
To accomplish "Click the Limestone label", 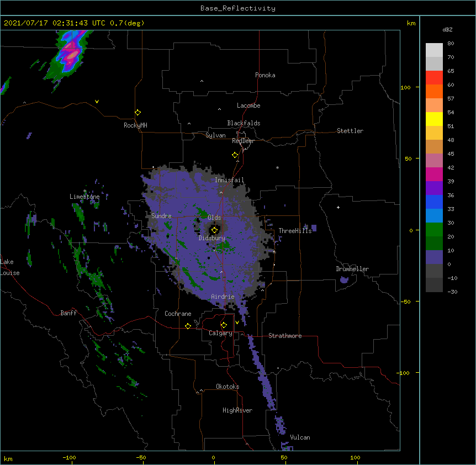I will tap(84, 197).
